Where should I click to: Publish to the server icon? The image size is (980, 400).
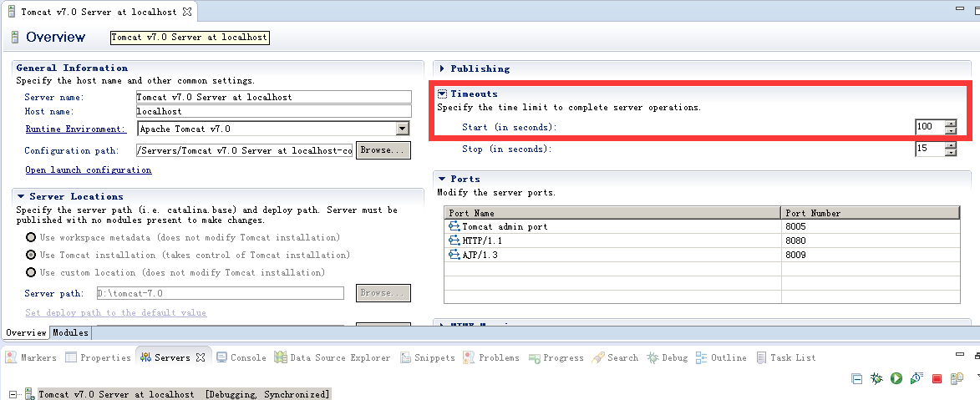(957, 378)
